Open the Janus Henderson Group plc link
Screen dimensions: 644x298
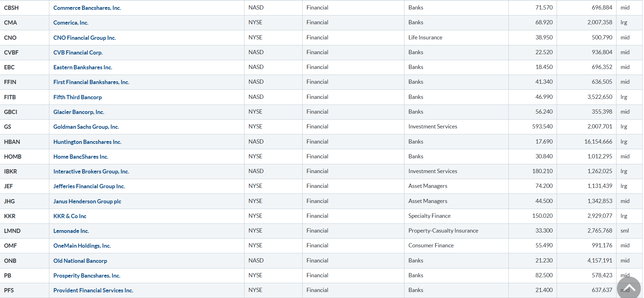[x=87, y=201]
